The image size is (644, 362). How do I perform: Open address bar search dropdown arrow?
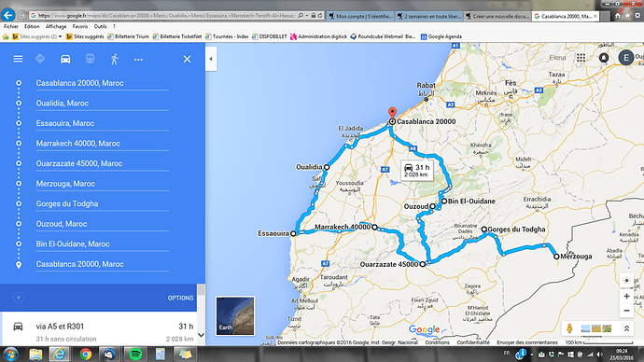[307, 16]
